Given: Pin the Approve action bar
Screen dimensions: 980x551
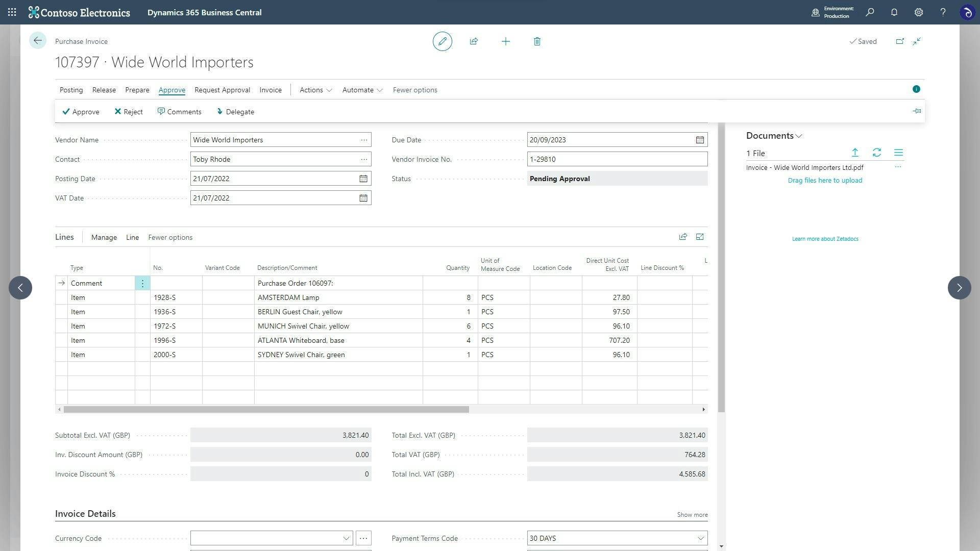Looking at the screenshot, I should click(916, 111).
